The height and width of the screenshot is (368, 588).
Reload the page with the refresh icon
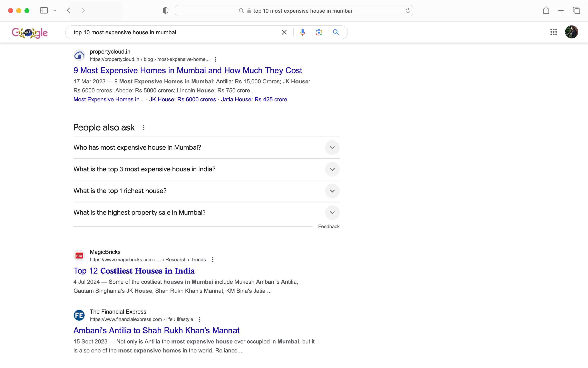pyautogui.click(x=408, y=10)
